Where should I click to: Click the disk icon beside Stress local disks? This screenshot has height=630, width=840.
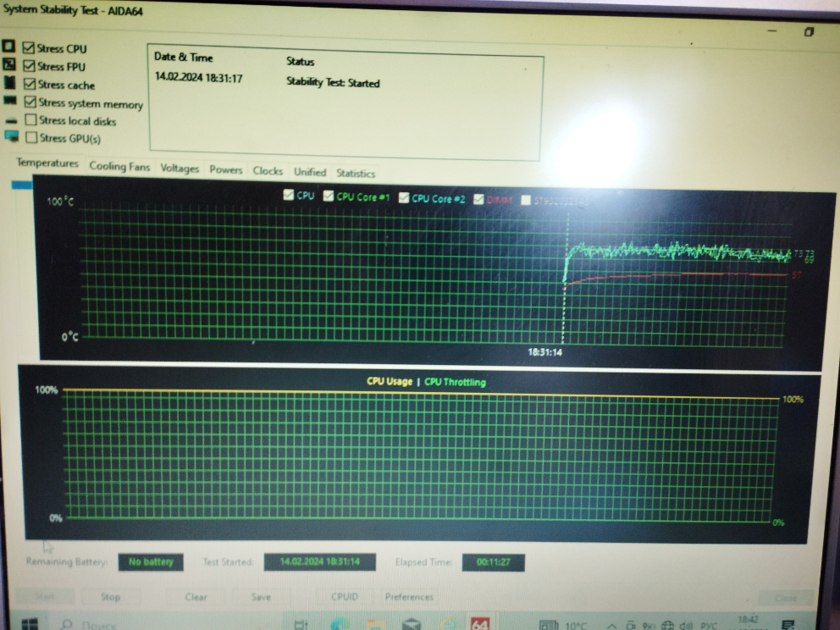coord(11,120)
